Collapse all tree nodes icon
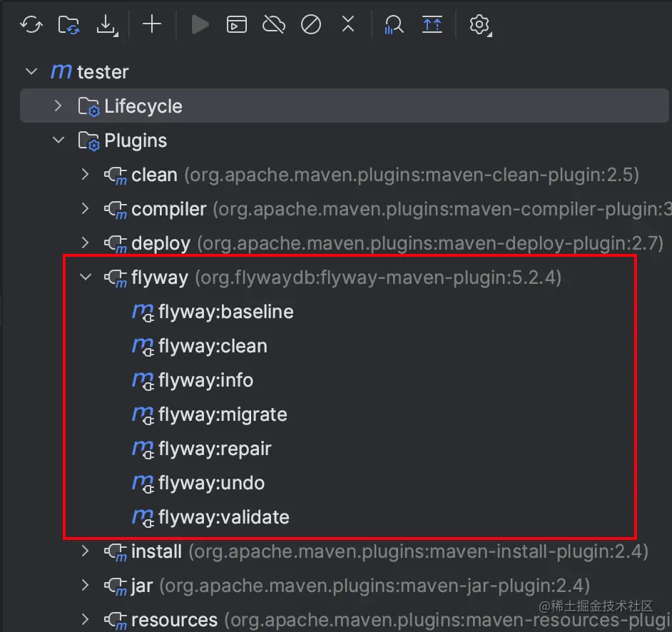The image size is (672, 632). click(348, 24)
